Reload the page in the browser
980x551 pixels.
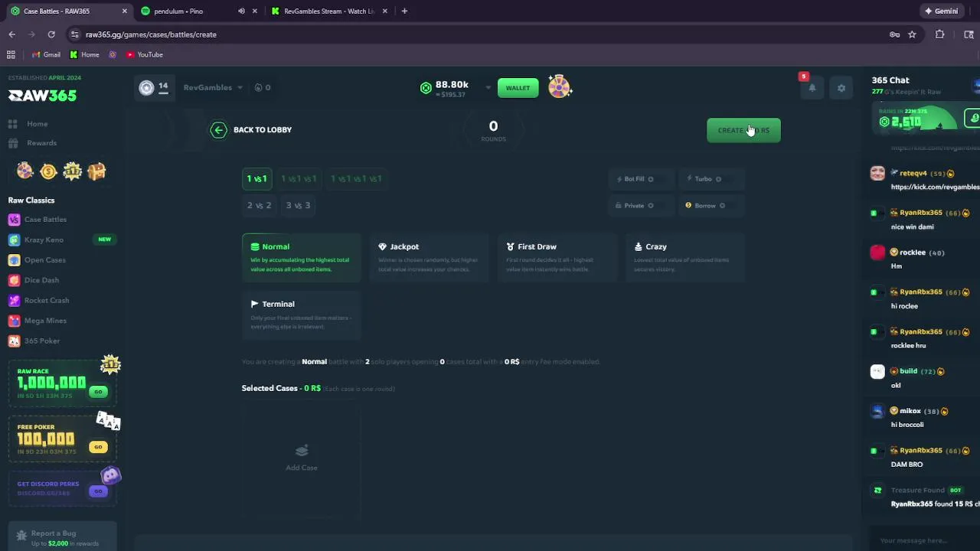pos(51,34)
